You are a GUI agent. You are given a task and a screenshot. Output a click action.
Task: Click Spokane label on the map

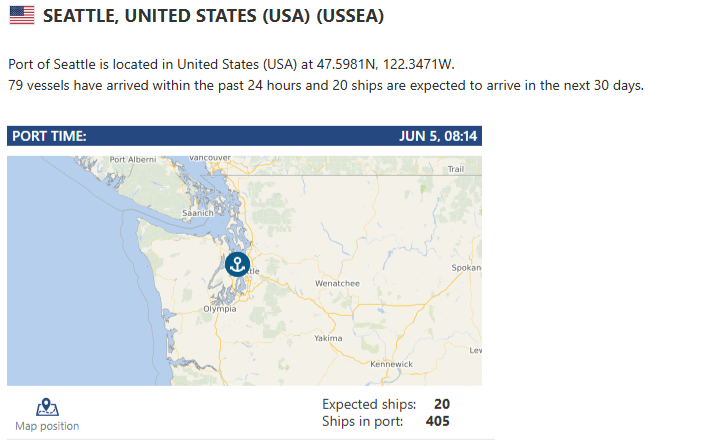(x=466, y=268)
